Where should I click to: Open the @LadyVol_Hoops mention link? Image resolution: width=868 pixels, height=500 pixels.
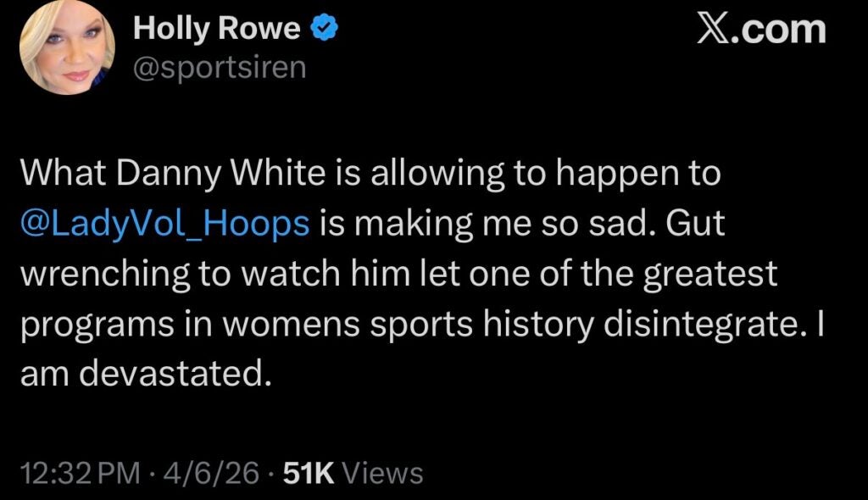(x=164, y=224)
